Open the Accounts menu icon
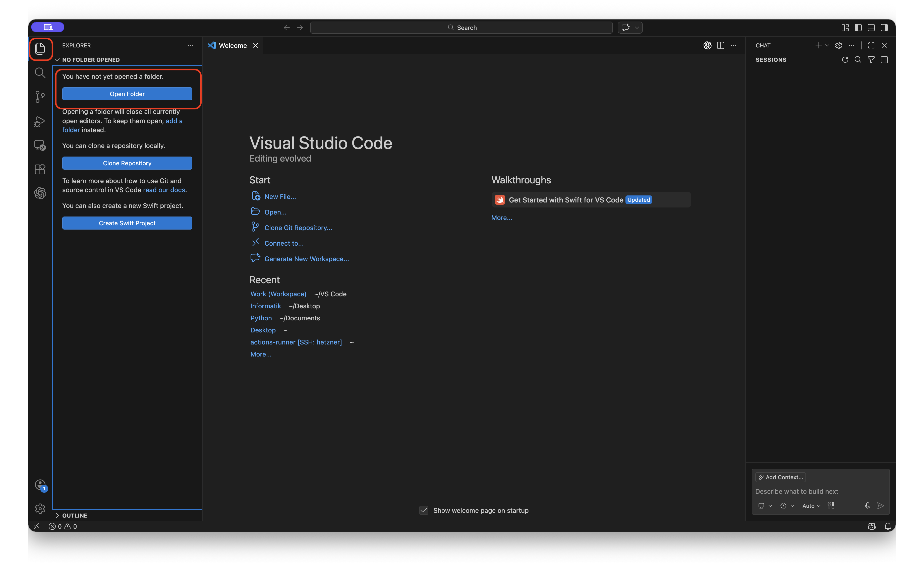The width and height of the screenshot is (924, 569). 40,485
